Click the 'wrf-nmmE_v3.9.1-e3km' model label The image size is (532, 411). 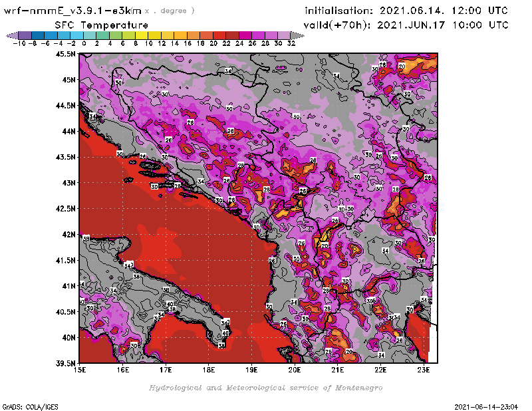click(x=72, y=11)
